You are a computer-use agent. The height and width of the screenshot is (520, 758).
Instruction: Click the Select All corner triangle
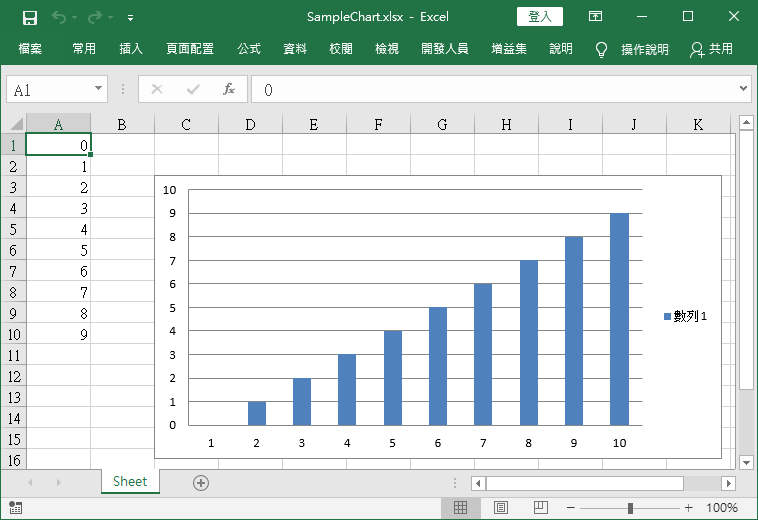pyautogui.click(x=15, y=124)
